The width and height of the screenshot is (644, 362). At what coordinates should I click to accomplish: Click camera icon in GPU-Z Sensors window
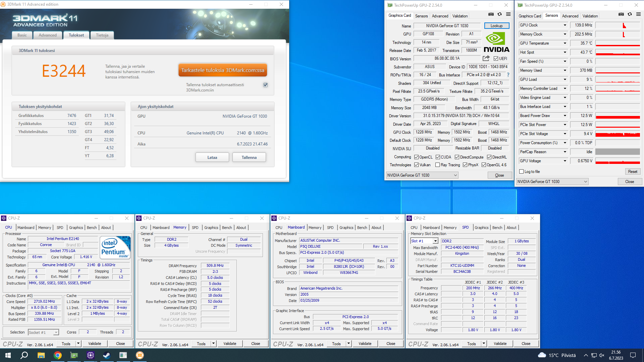[x=621, y=14]
